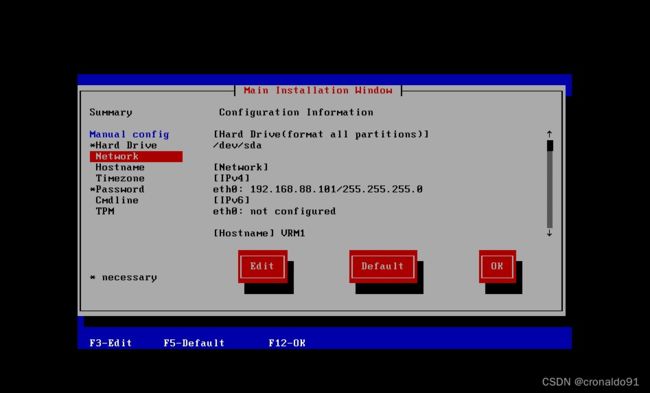The image size is (650, 393).
Task: Select the highlighted Network item
Action: [136, 156]
